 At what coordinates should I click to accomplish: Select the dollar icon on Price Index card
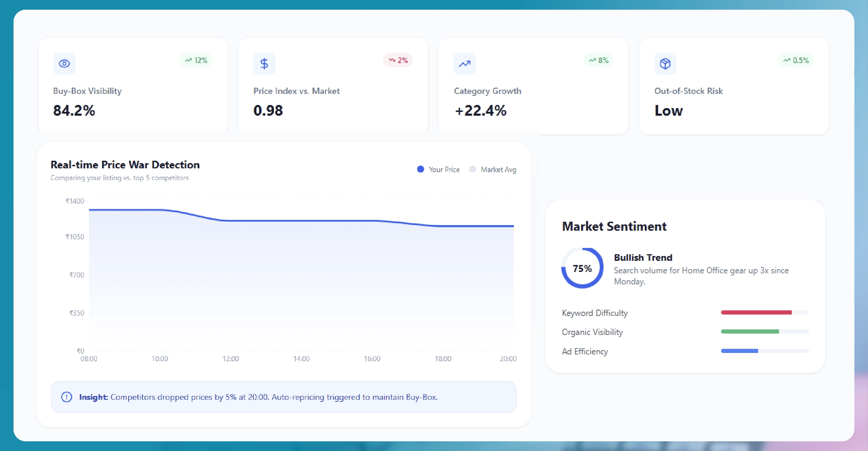(x=264, y=63)
